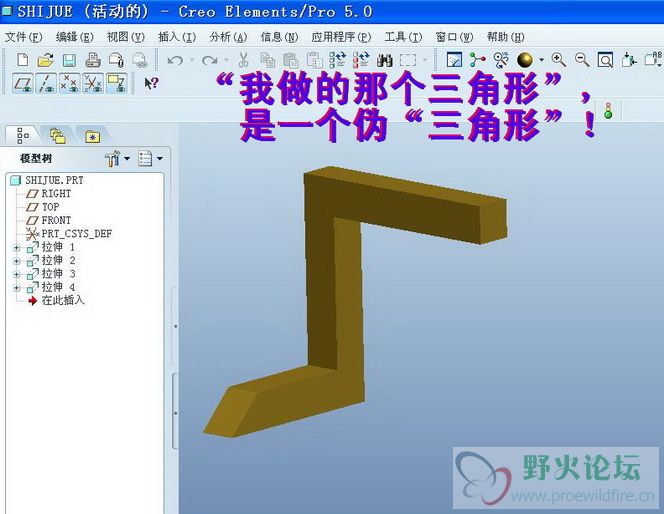The image size is (664, 514).
Task: Expand the 拉伸 1 feature
Action: pyautogui.click(x=17, y=248)
